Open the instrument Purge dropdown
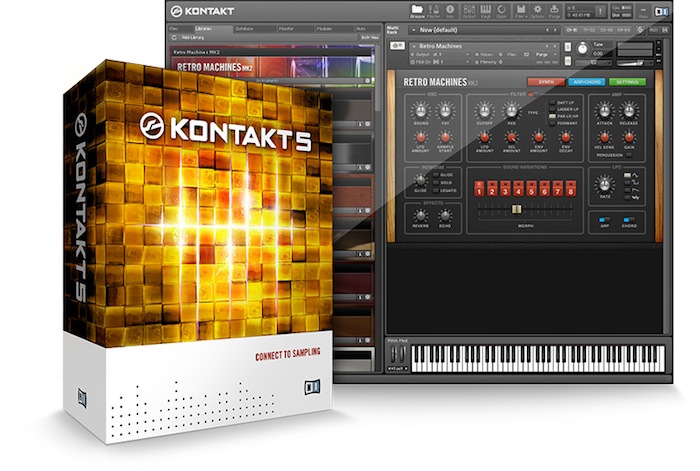Viewport: 700px width, 471px height. pos(546,54)
